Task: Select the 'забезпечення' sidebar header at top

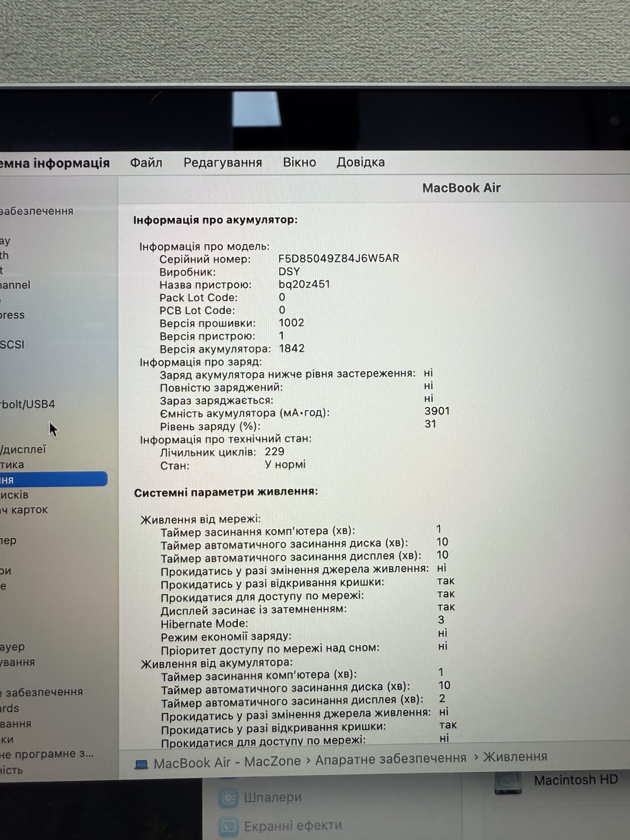Action: [36, 211]
